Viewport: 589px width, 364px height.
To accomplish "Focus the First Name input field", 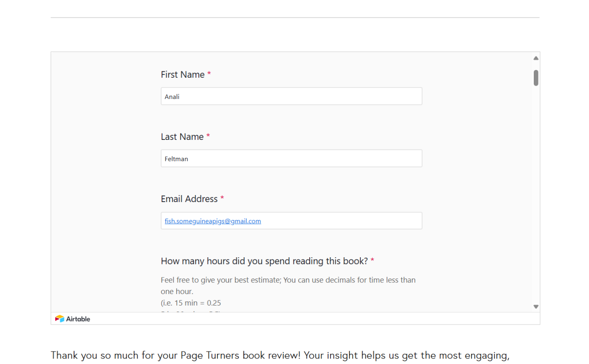I will [x=291, y=96].
